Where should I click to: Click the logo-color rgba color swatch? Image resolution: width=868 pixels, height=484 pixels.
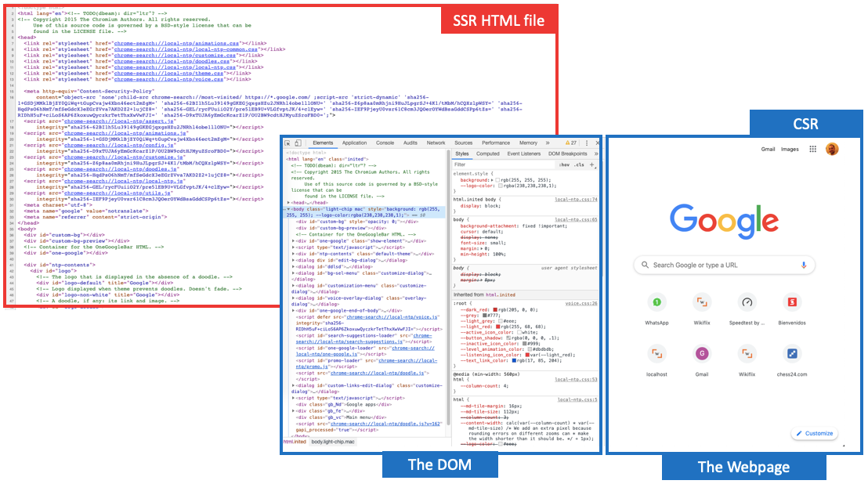click(x=501, y=186)
